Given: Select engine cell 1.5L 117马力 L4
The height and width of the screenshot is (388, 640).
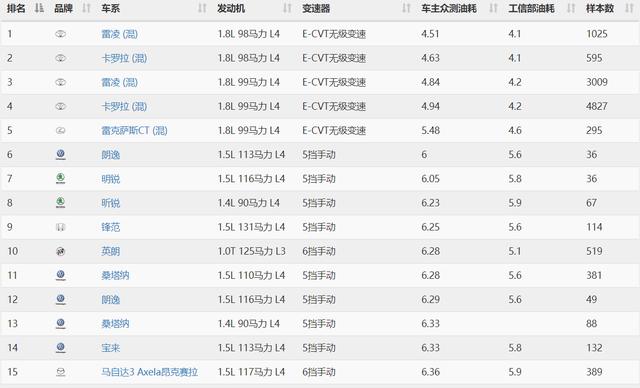Looking at the screenshot, I should click(x=251, y=372).
